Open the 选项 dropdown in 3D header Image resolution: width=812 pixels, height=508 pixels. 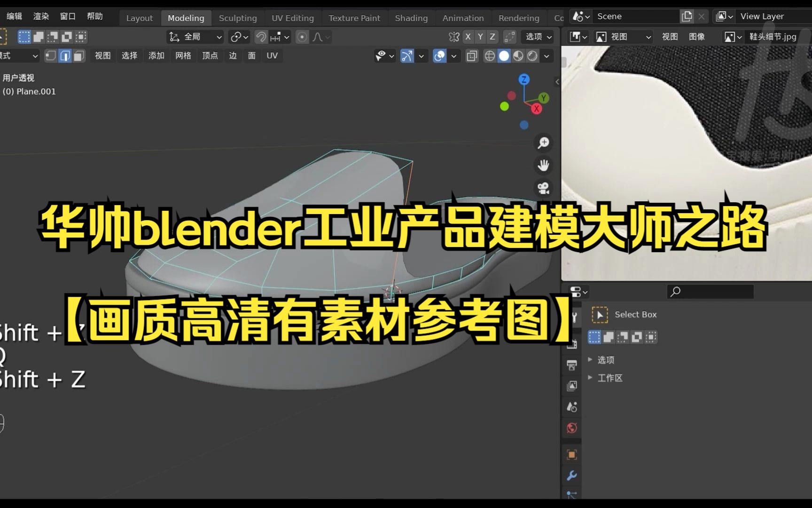pyautogui.click(x=539, y=37)
